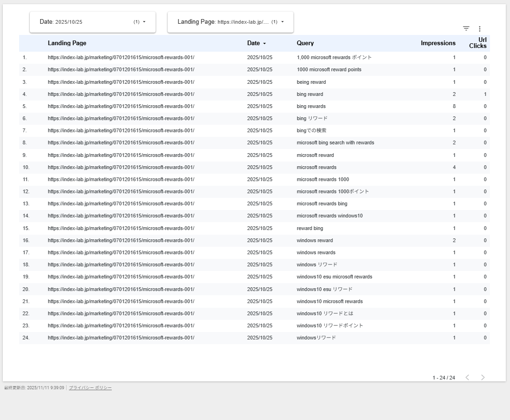This screenshot has width=510, height=420.
Task: Select the 'bing reward' query row
Action: (x=310, y=94)
